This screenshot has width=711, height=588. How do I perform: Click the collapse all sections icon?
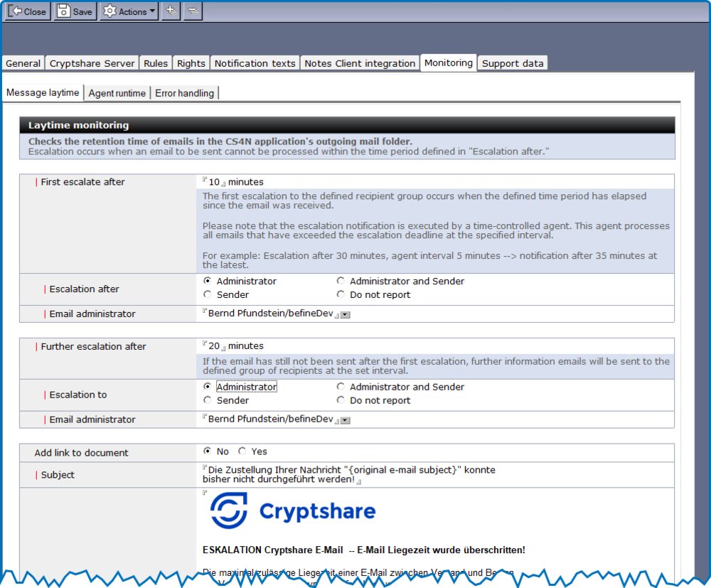tap(193, 11)
